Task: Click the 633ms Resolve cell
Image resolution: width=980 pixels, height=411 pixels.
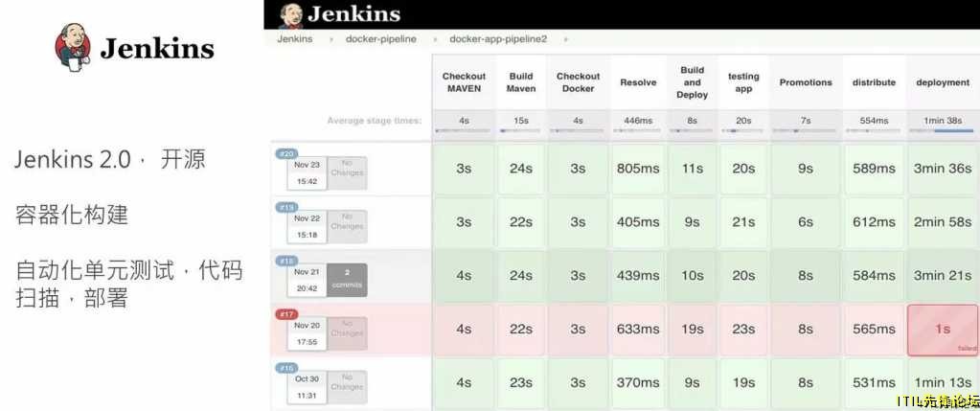Action: [638, 330]
